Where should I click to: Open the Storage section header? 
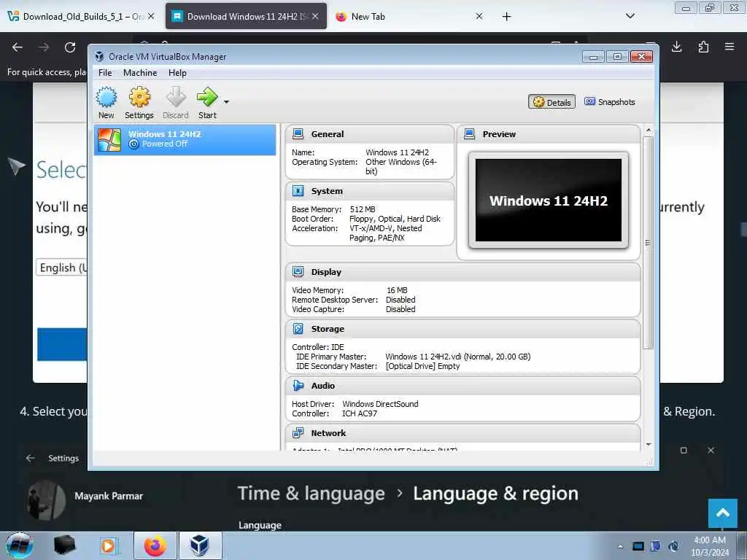tap(462, 329)
